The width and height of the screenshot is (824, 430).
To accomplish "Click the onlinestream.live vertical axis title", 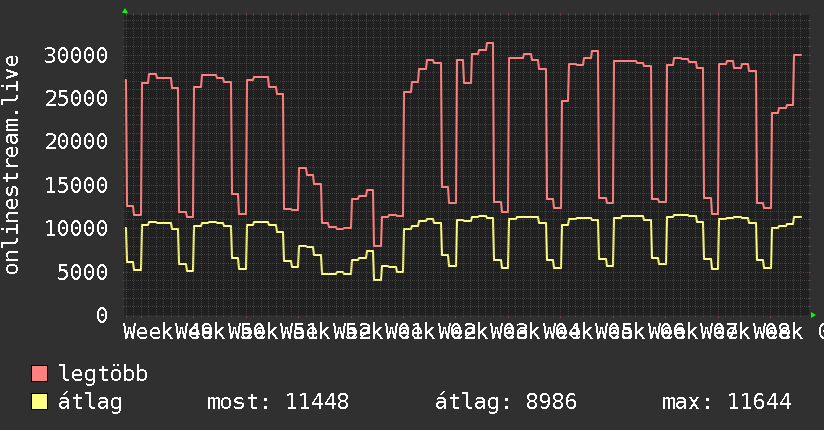I will tap(12, 165).
